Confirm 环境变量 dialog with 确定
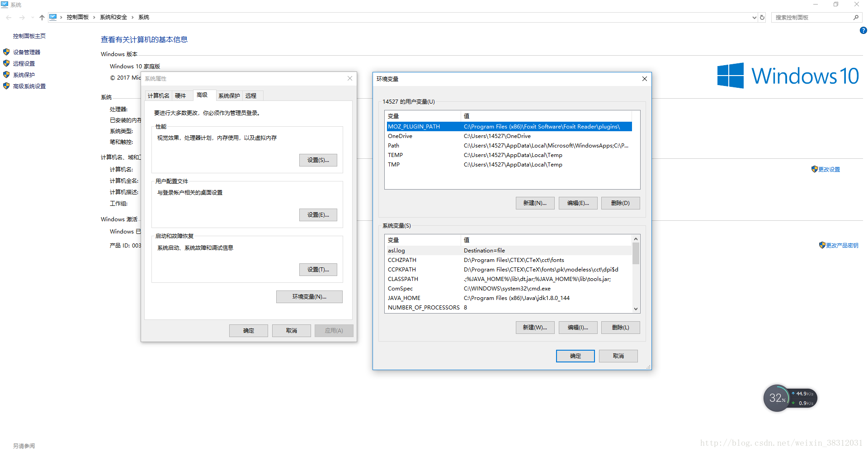Screen dimensions: 868x452 [x=576, y=356]
